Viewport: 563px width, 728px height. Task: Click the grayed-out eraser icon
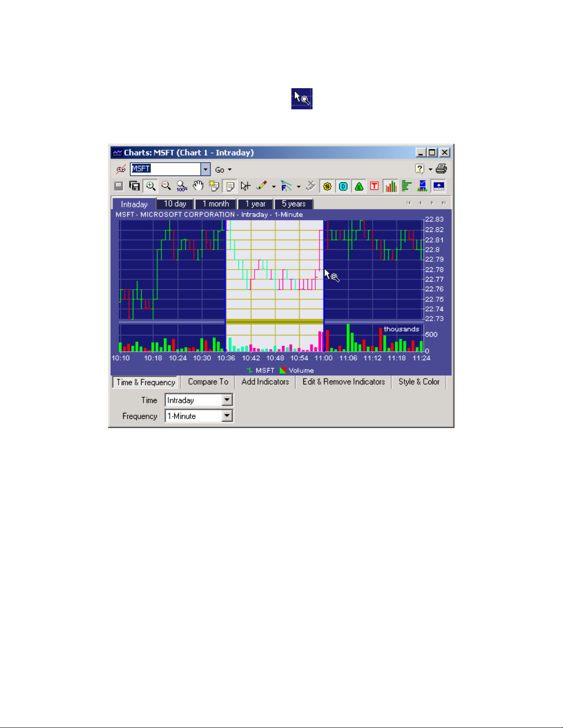pos(311,186)
